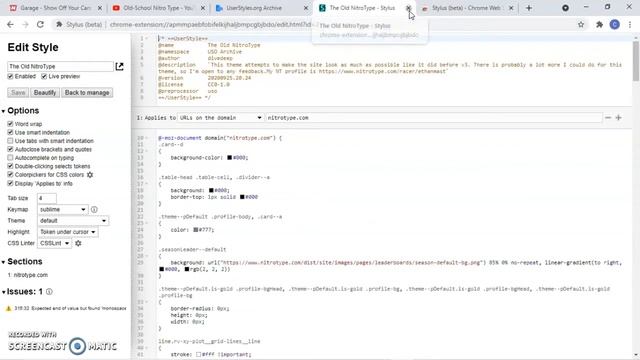Toggle Use smart indentation
This screenshot has width=640, height=360.
click(x=10, y=132)
